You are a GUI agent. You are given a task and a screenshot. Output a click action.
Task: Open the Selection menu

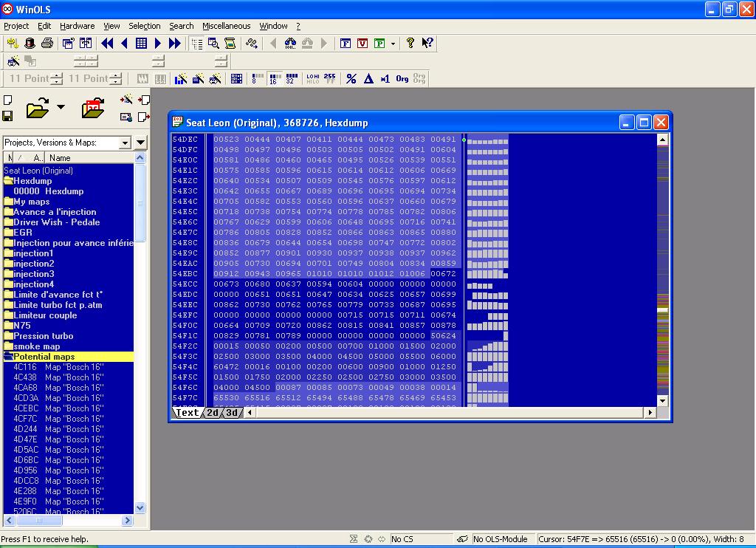(x=144, y=26)
